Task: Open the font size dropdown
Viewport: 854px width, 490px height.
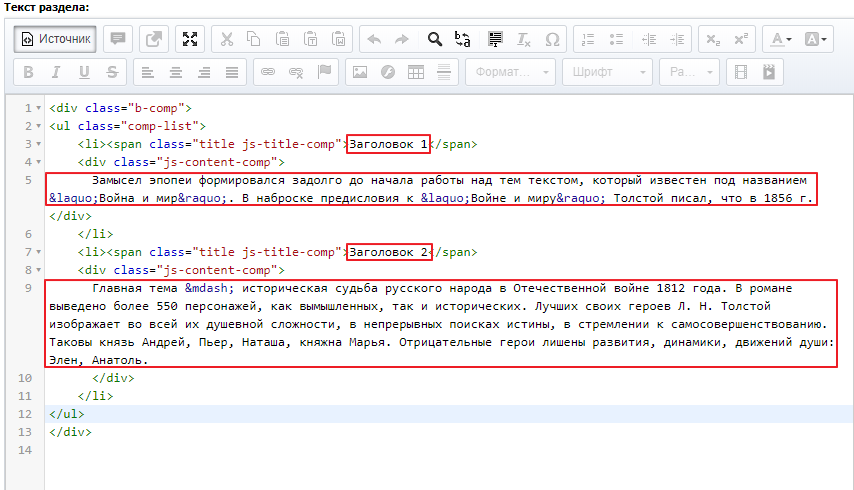Action: pyautogui.click(x=688, y=72)
